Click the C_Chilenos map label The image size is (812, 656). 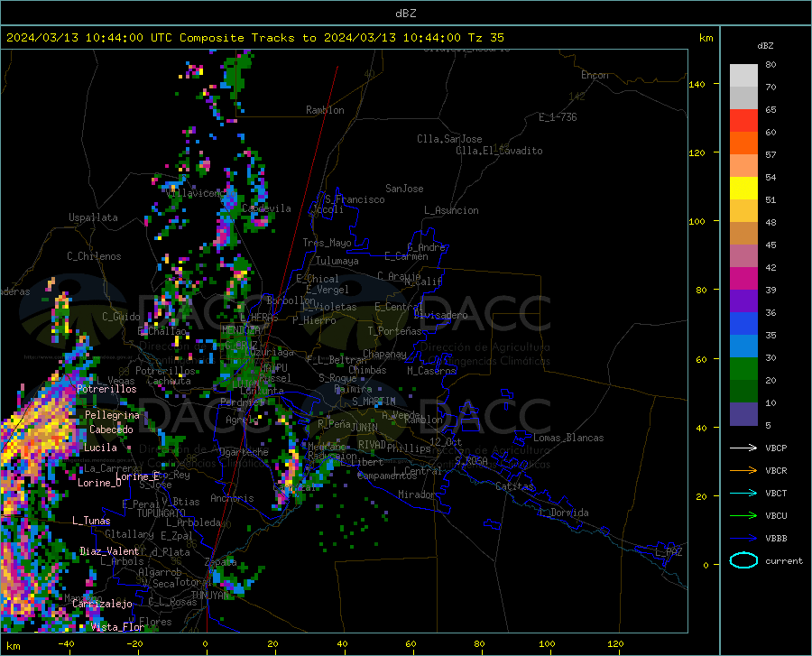coord(94,256)
